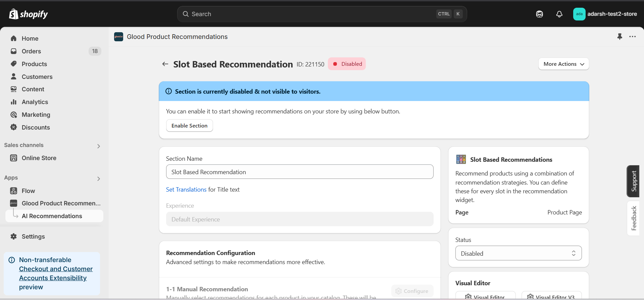The image size is (644, 300).
Task: Expand the Sales channels section
Action: click(x=98, y=146)
